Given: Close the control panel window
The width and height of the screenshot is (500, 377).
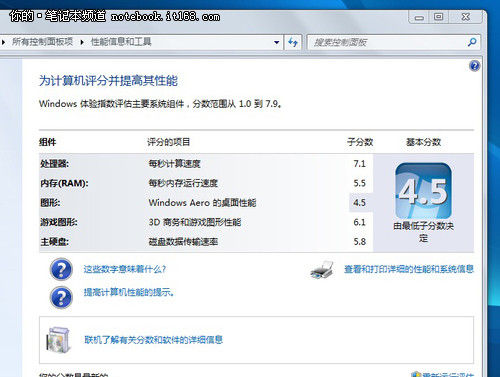Looking at the screenshot, I should [x=466, y=17].
